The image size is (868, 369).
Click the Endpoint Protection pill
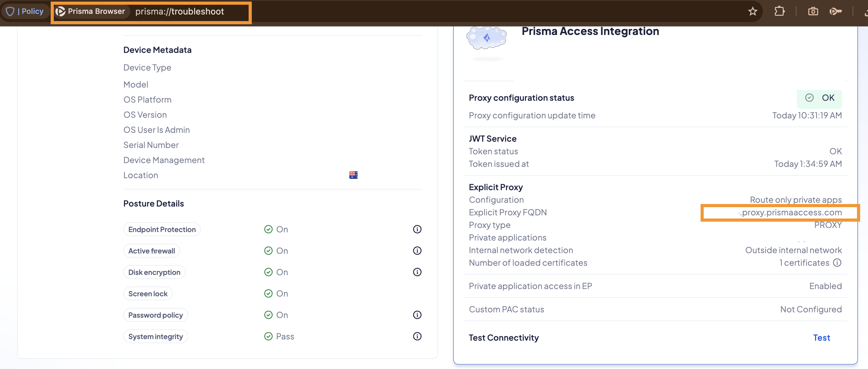(162, 229)
